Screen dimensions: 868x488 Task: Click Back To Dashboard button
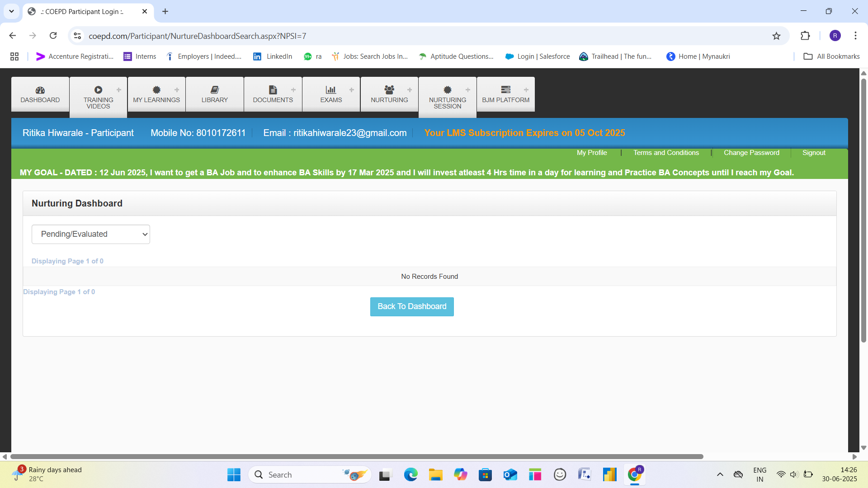click(412, 306)
